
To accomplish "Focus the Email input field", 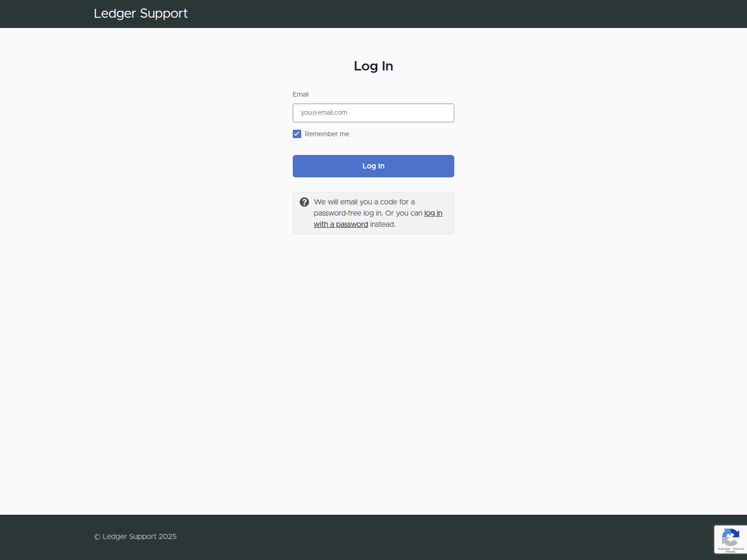I will pos(373,113).
